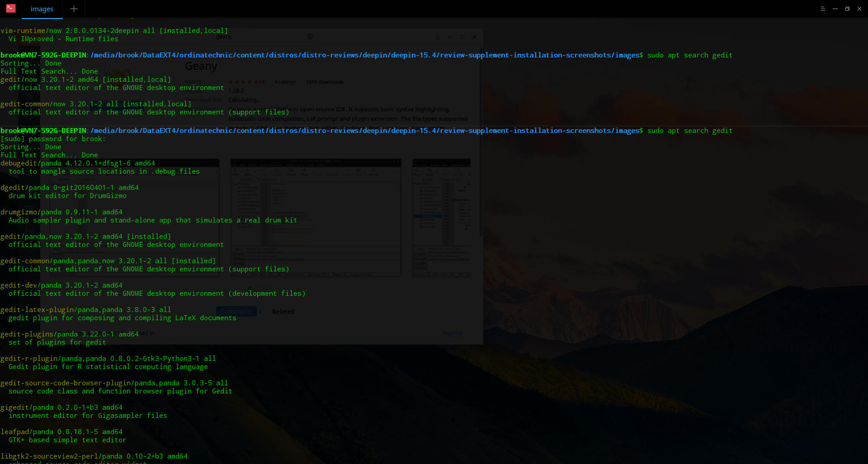The height and width of the screenshot is (464, 868).
Task: Click 'GTK+ based simple text editor' line
Action: point(67,440)
